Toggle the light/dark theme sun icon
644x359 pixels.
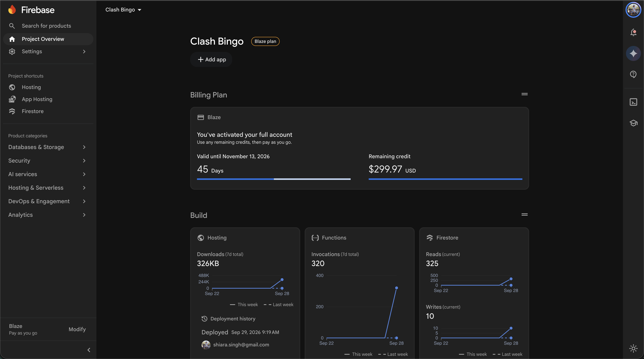pyautogui.click(x=633, y=348)
